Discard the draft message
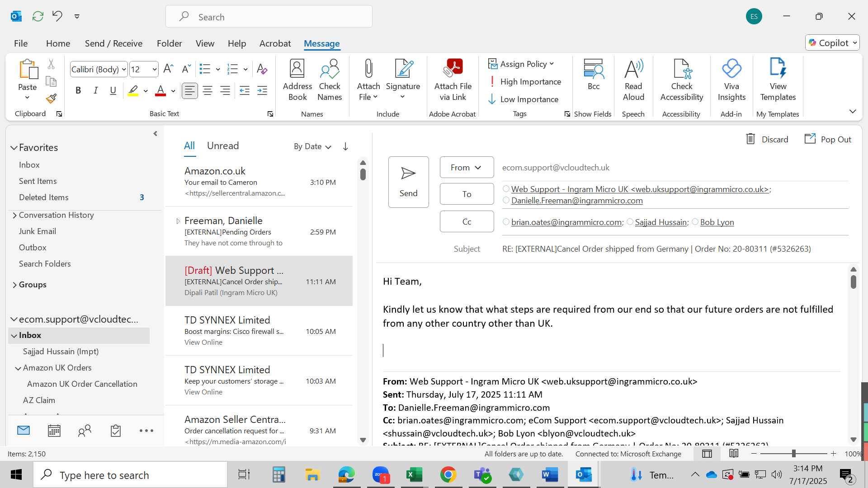This screenshot has height=488, width=868. pyautogui.click(x=767, y=139)
